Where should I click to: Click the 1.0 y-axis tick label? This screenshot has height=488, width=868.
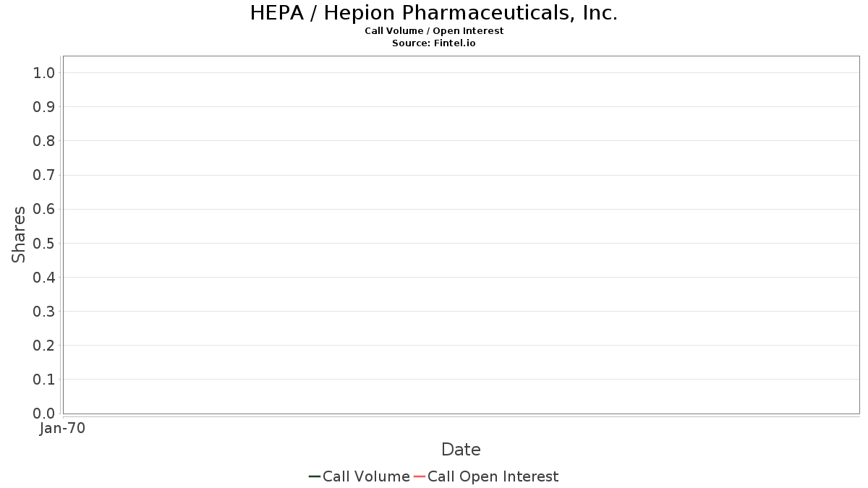44,72
